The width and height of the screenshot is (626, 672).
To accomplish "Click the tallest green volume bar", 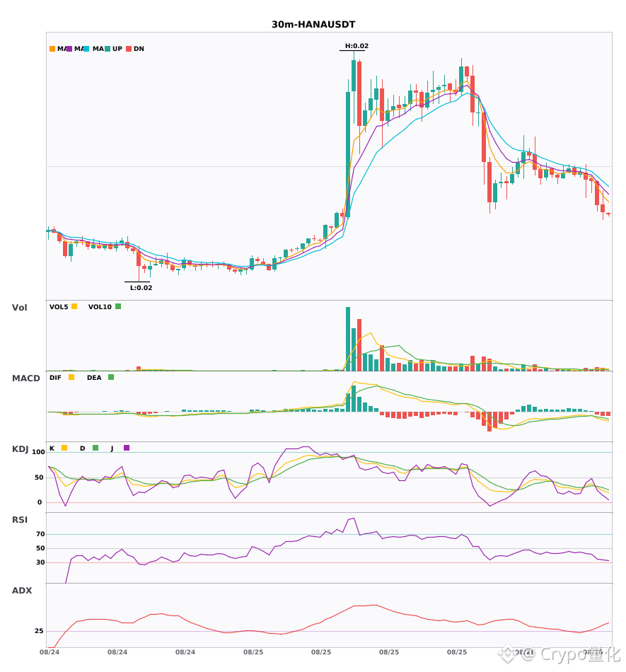I will 348,339.
